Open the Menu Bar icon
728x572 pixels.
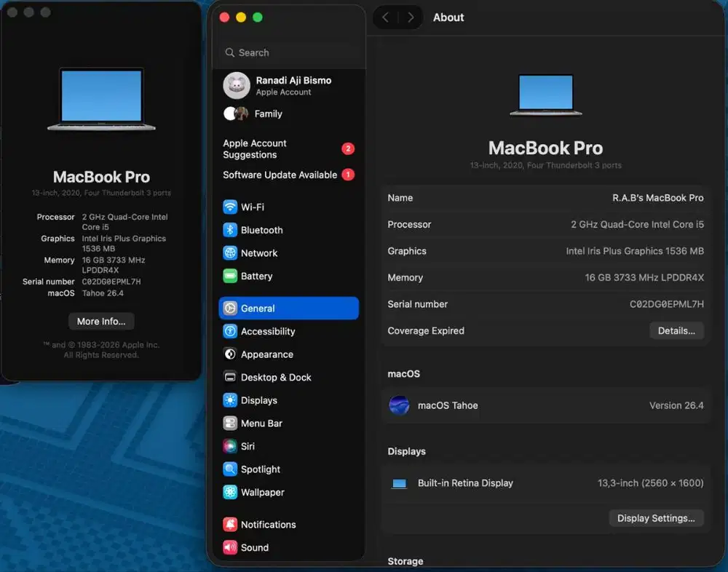[230, 424]
